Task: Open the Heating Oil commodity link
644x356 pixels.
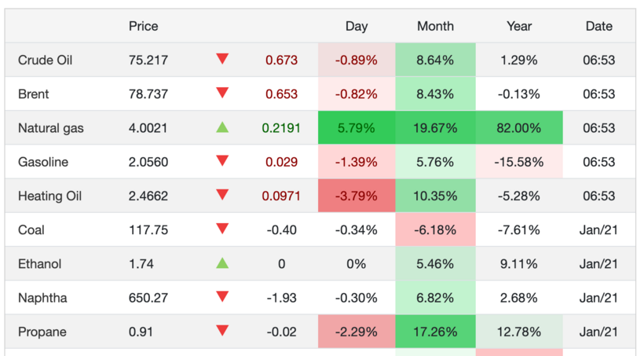Action: [49, 196]
